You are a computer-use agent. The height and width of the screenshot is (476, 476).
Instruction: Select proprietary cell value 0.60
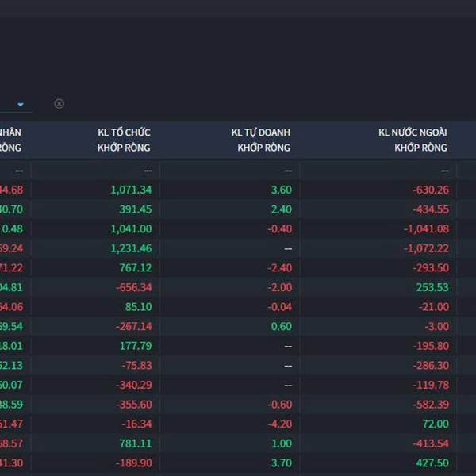point(282,326)
